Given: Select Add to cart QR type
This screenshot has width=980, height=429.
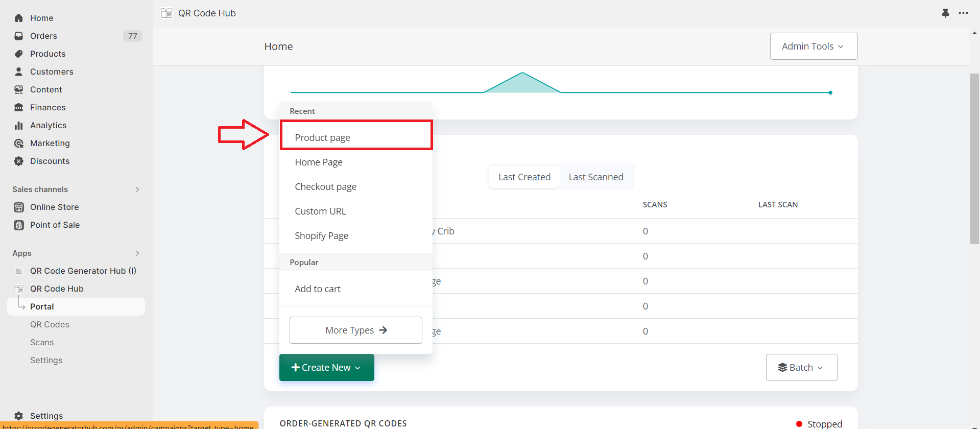Looking at the screenshot, I should click(x=356, y=289).
